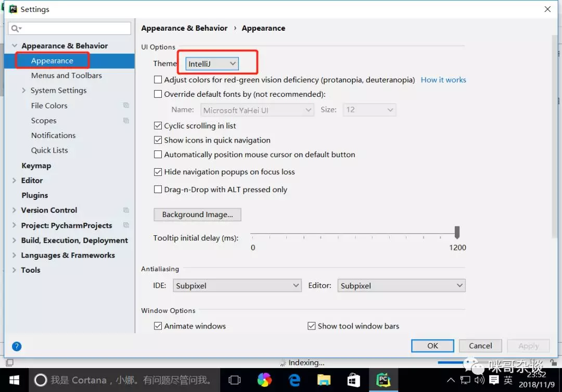Select the Appearance tree item
Screen dimensions: 562x392
tap(52, 60)
